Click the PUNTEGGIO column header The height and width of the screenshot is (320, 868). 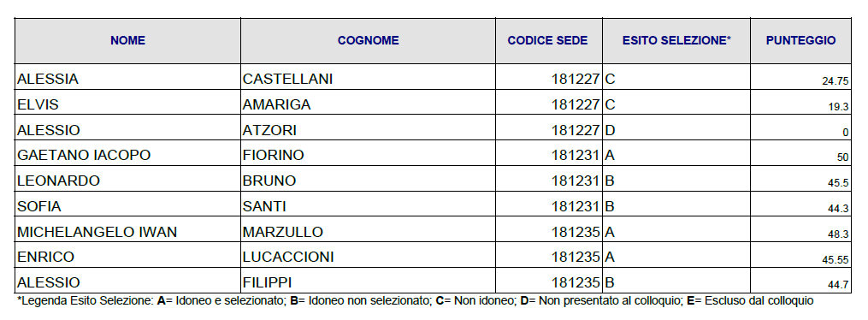[x=801, y=40]
